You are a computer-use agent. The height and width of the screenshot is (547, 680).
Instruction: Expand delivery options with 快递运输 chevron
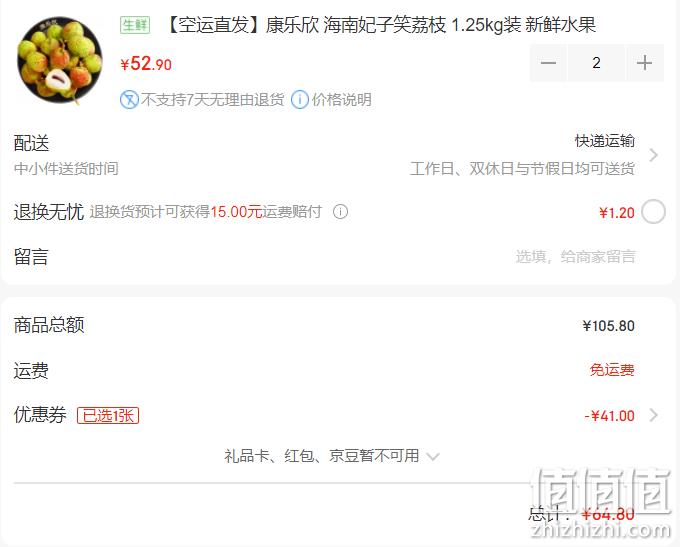(x=654, y=155)
